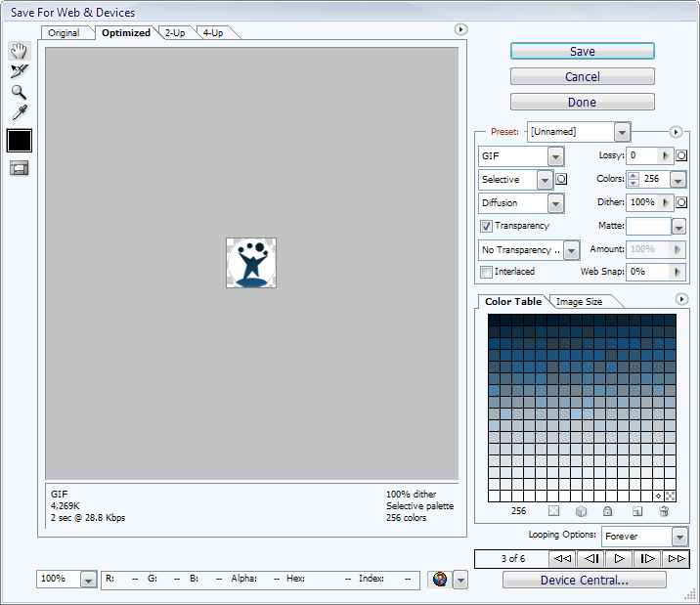The height and width of the screenshot is (605, 700).
Task: Click the new color icon in Color Table
Action: pos(636,511)
